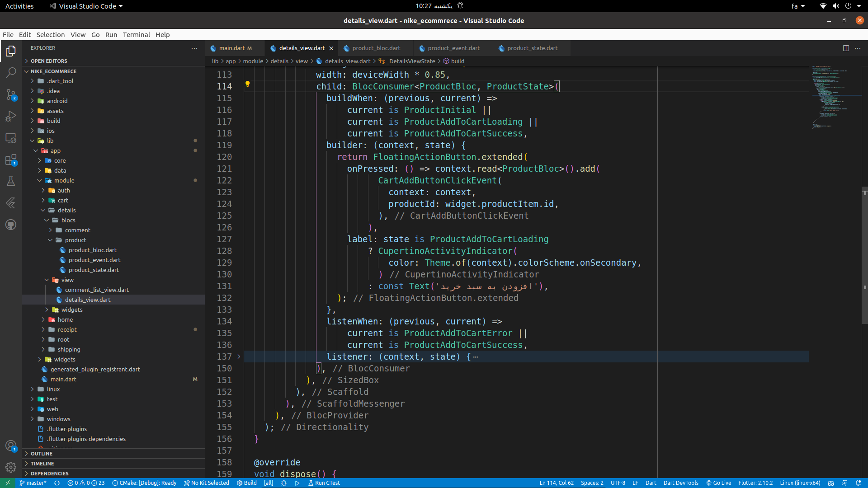Click No Kit Selected in status bar
The height and width of the screenshot is (488, 868).
point(207,483)
